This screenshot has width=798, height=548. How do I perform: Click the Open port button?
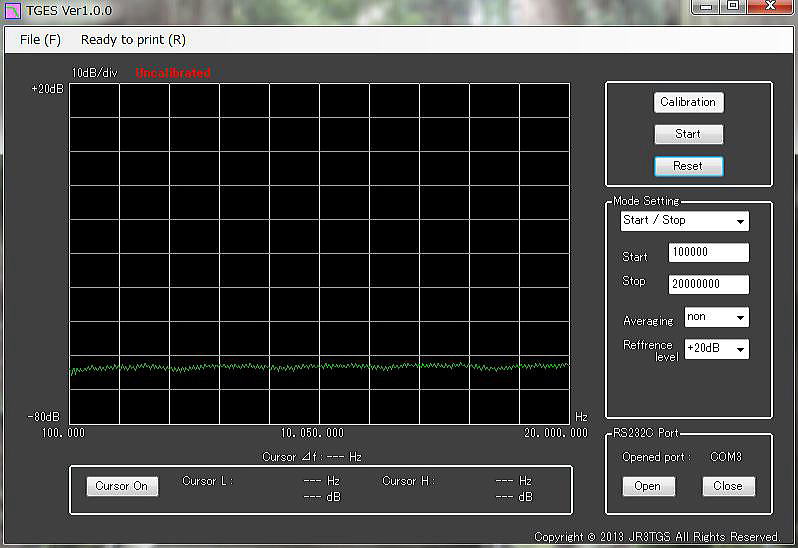[x=648, y=486]
